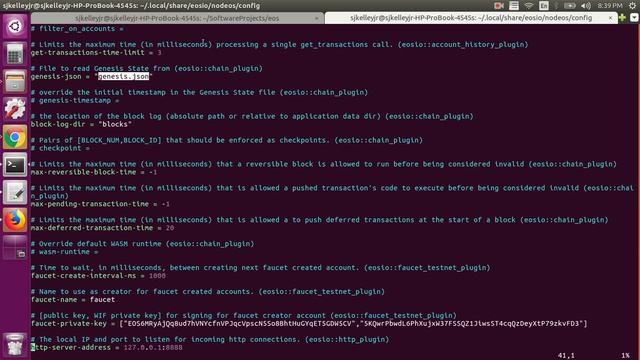Expand the terminal tab list dropdown arrow
Image resolution: width=640 pixels, height=360 pixels.
(x=634, y=18)
